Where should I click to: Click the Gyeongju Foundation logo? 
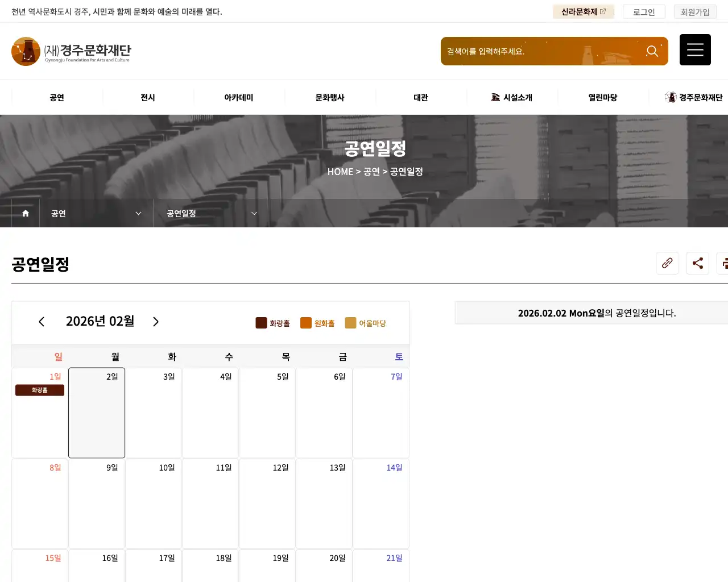pyautogui.click(x=71, y=51)
